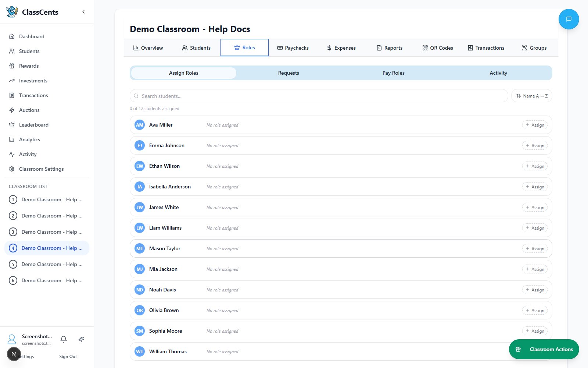Click the name Sophia Moore
Screen dimensions: 588x368
[x=166, y=331]
